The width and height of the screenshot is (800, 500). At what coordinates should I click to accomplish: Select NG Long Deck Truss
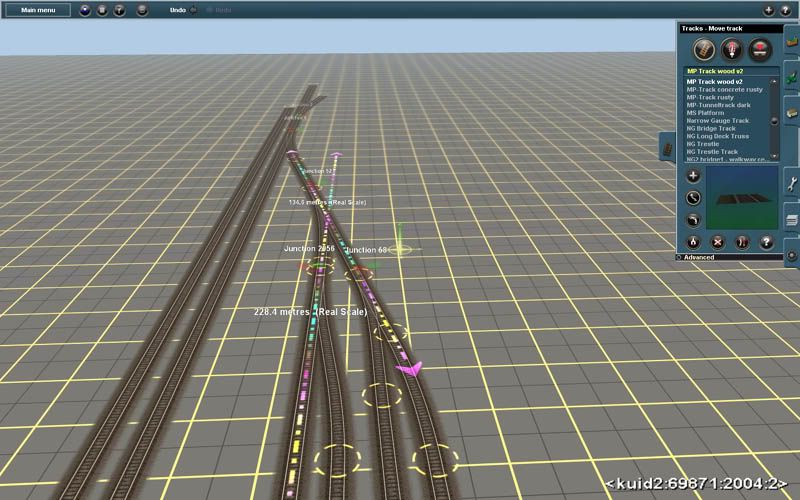pos(717,136)
